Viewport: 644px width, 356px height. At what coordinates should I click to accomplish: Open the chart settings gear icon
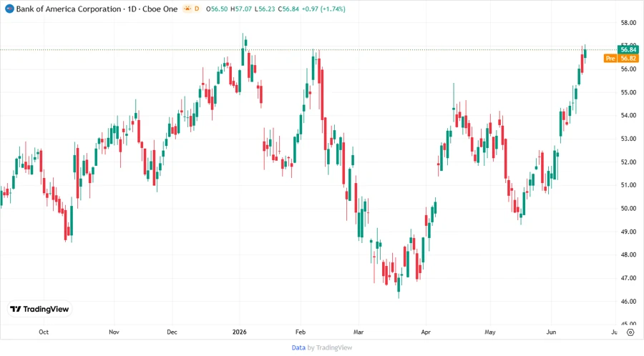pyautogui.click(x=630, y=332)
